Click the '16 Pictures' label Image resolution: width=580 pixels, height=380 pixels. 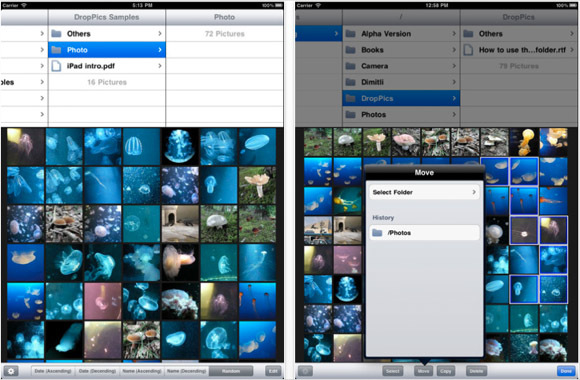pos(107,82)
